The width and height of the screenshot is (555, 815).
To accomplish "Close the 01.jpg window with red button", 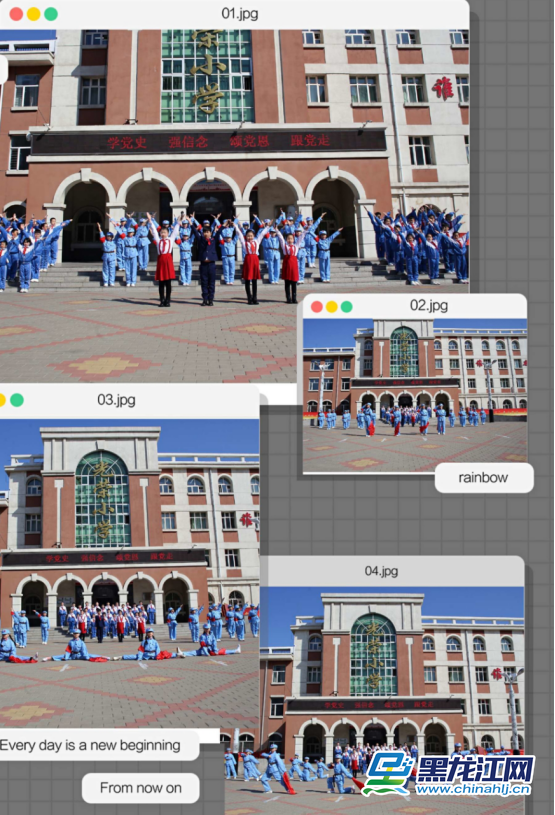I will (x=16, y=14).
